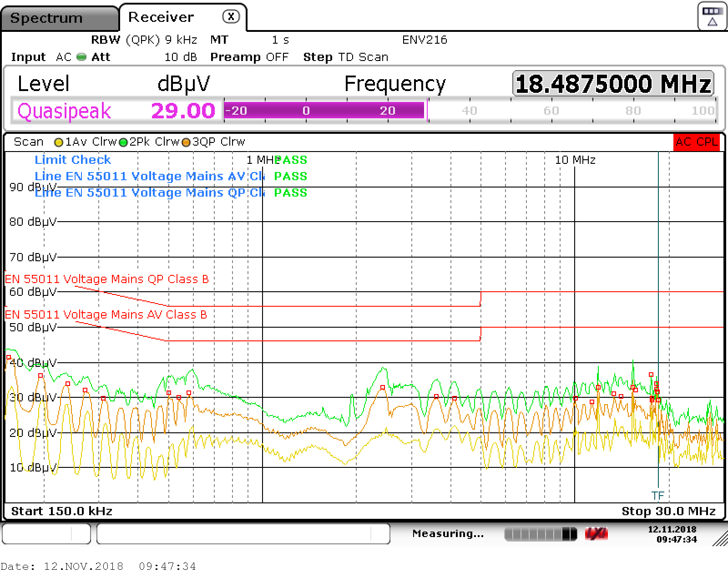Screen dimensions: 728x588
Task: Select the frequency readout 18.4875000 MHz
Action: click(613, 84)
